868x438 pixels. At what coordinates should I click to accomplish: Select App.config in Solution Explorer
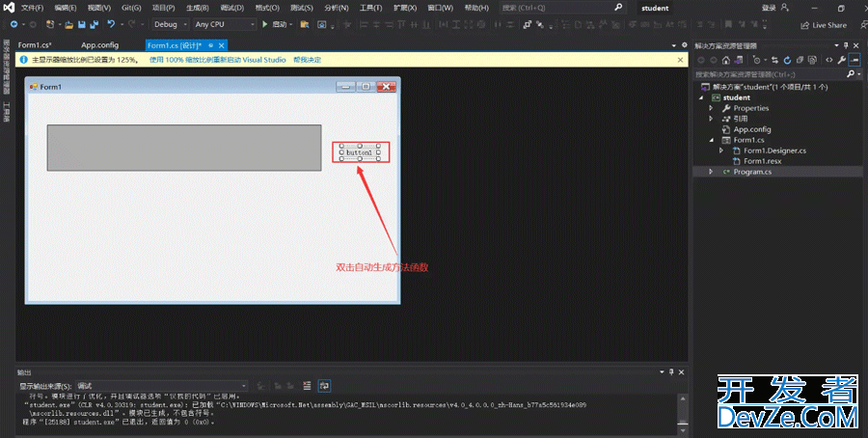[751, 129]
